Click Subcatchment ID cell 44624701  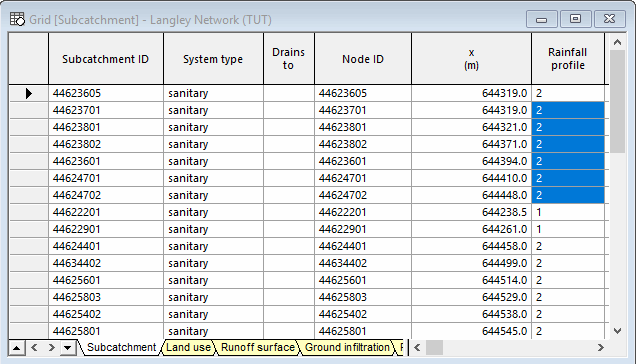coord(106,179)
